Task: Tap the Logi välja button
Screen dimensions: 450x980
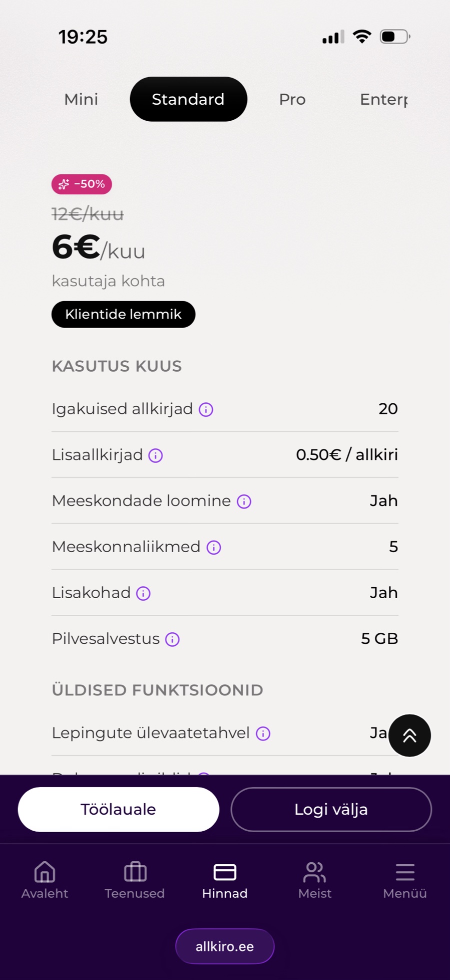Action: [331, 809]
